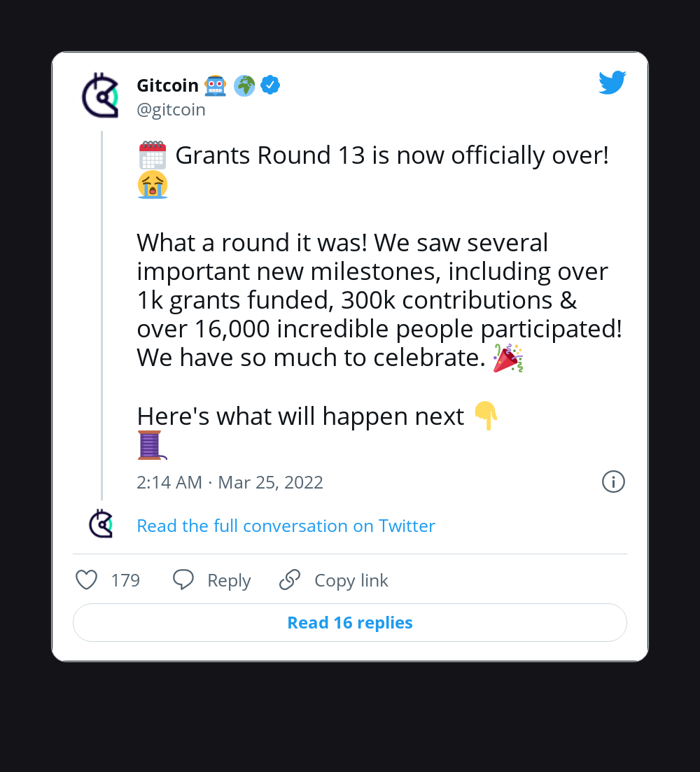The height and width of the screenshot is (772, 700).
Task: Click the thread spool emoji
Action: [149, 445]
